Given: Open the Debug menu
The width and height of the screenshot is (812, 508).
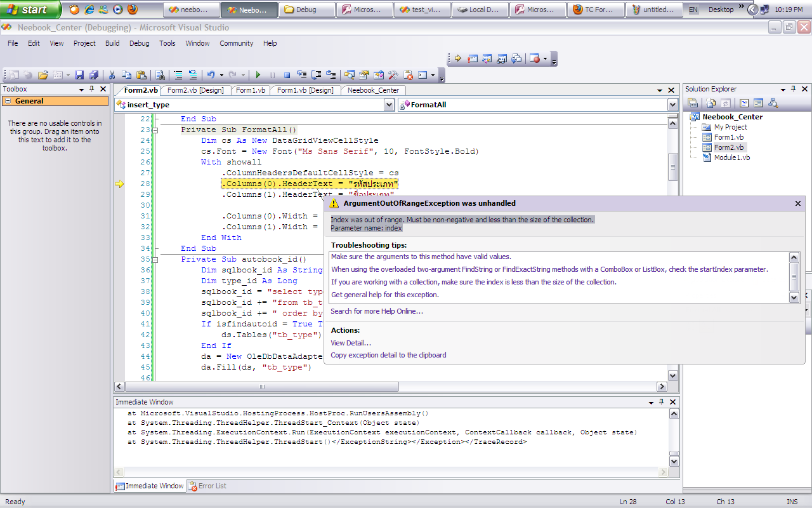Looking at the screenshot, I should pyautogui.click(x=139, y=43).
